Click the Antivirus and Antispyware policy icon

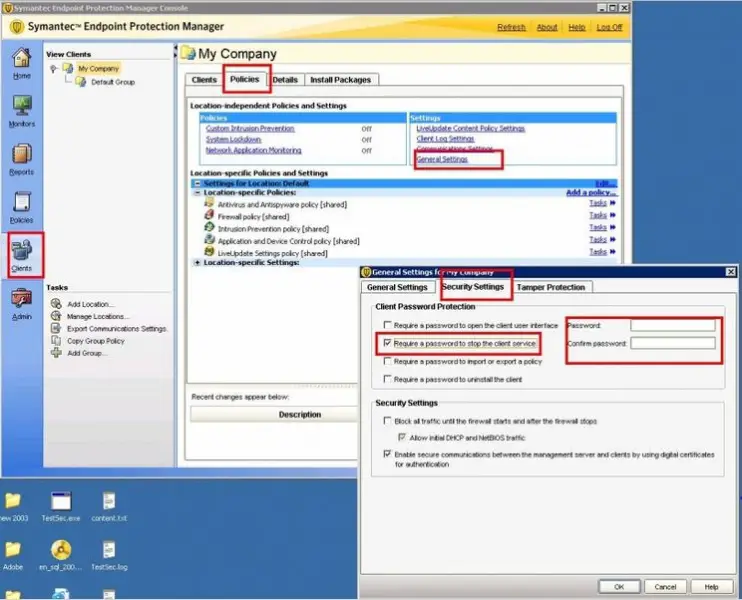click(209, 203)
